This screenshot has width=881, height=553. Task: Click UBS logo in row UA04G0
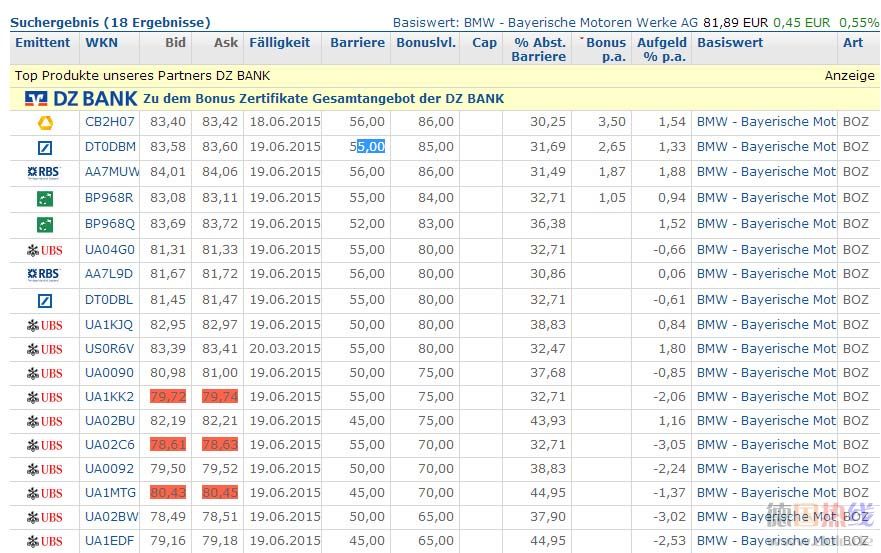coord(45,250)
